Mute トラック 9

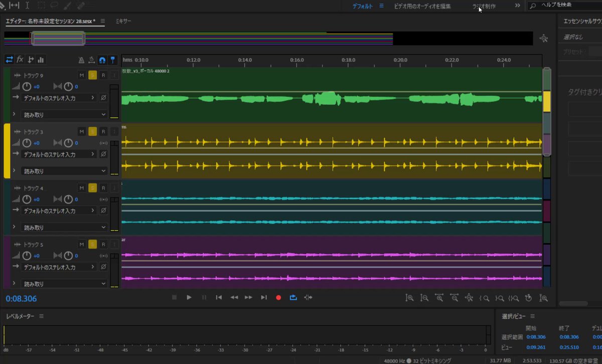82,75
